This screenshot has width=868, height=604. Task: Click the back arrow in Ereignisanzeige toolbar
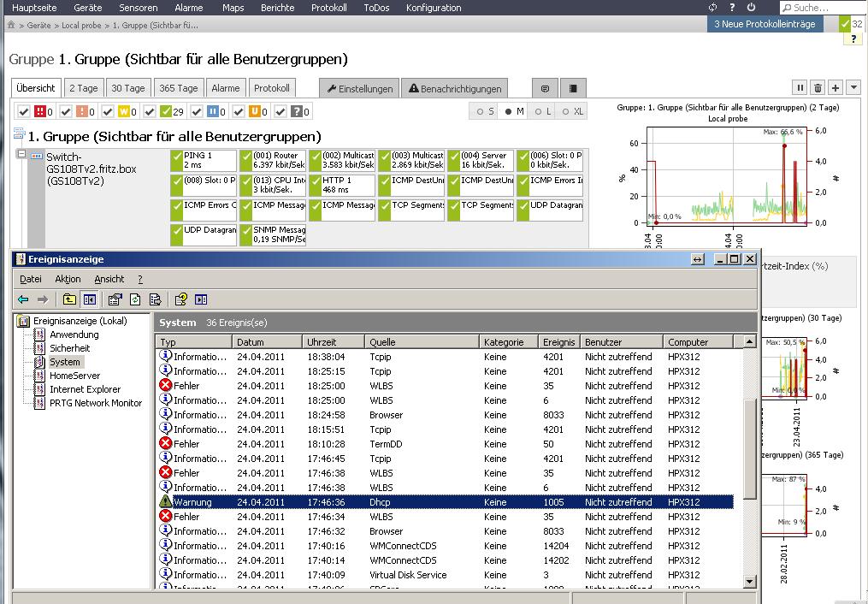pyautogui.click(x=23, y=299)
